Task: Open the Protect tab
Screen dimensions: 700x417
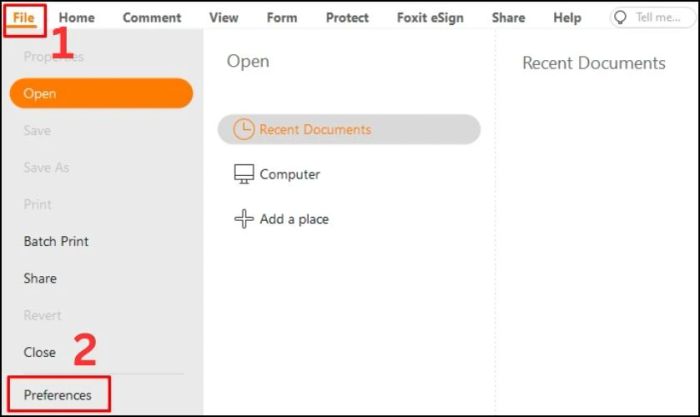Action: click(x=347, y=18)
